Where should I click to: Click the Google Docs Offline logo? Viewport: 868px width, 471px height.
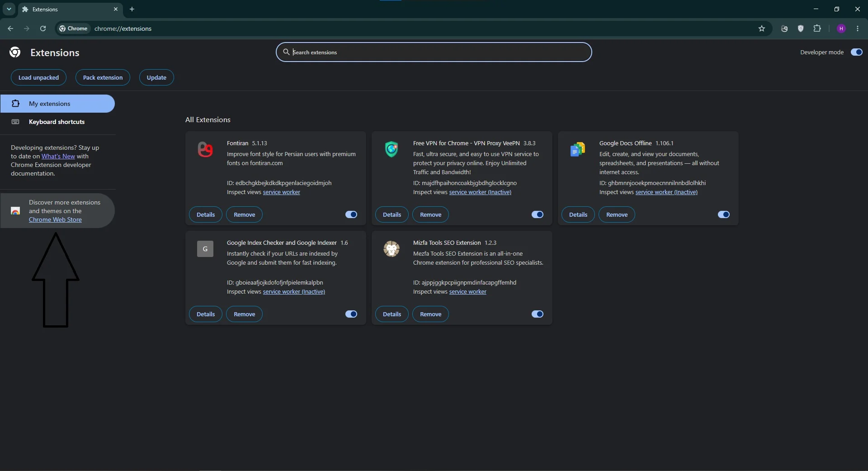pos(578,149)
